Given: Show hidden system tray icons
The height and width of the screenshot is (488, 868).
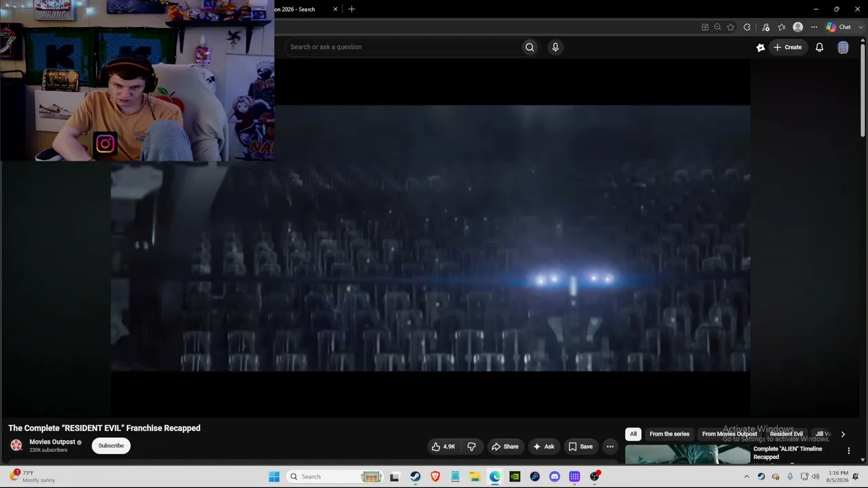Looking at the screenshot, I should pyautogui.click(x=747, y=476).
